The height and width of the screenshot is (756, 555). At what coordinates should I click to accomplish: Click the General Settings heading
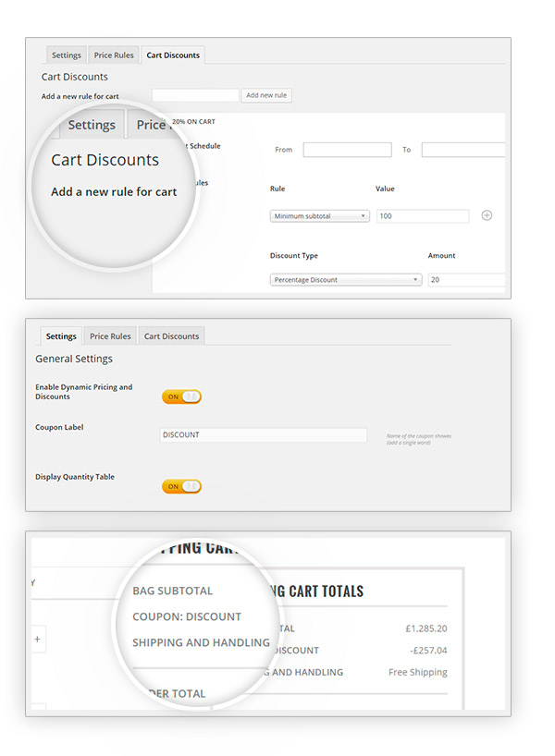pos(74,359)
